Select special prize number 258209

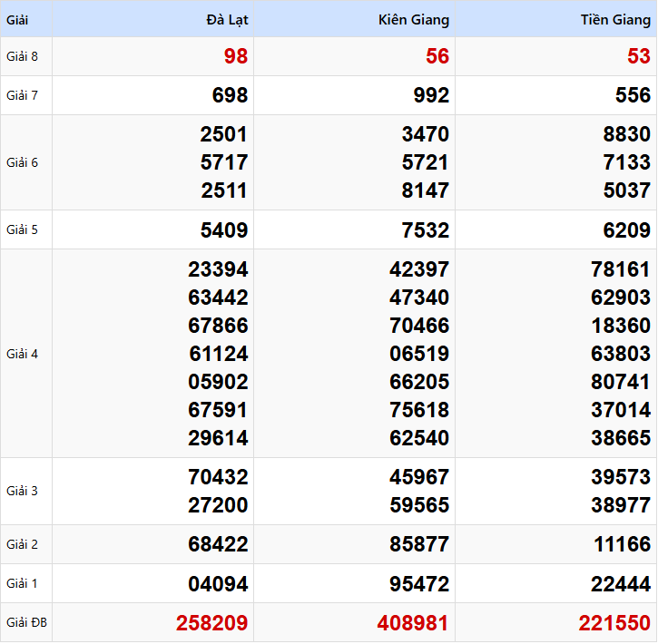coord(211,622)
